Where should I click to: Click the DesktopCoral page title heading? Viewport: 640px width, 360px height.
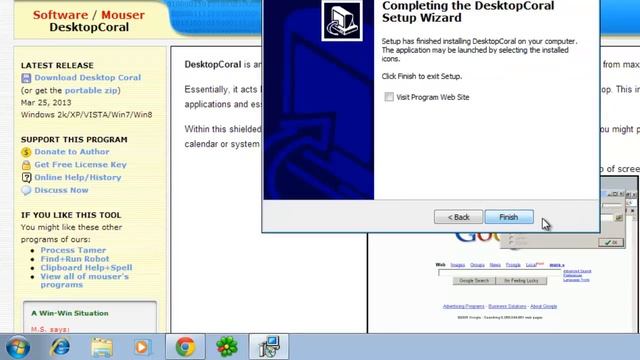click(89, 27)
